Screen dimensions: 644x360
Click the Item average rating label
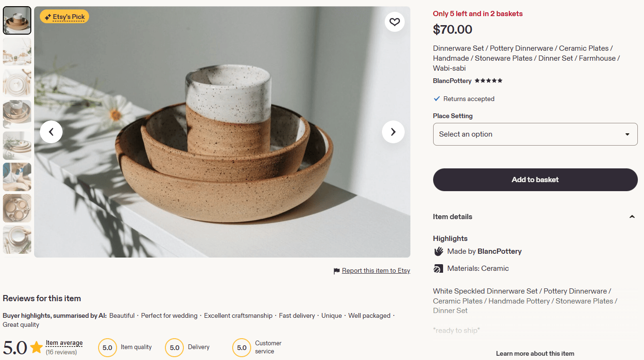pyautogui.click(x=64, y=343)
